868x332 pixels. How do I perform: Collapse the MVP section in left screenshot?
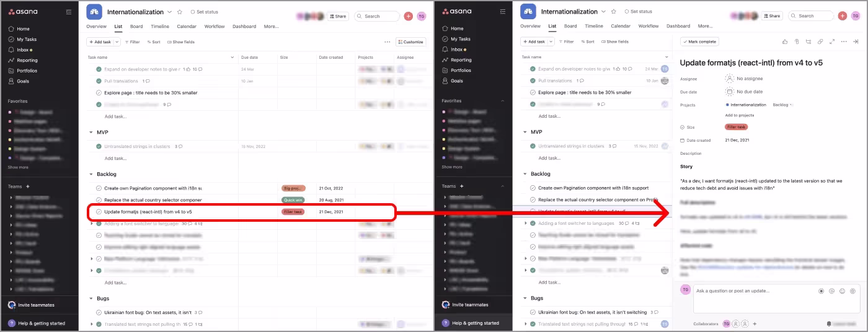91,132
